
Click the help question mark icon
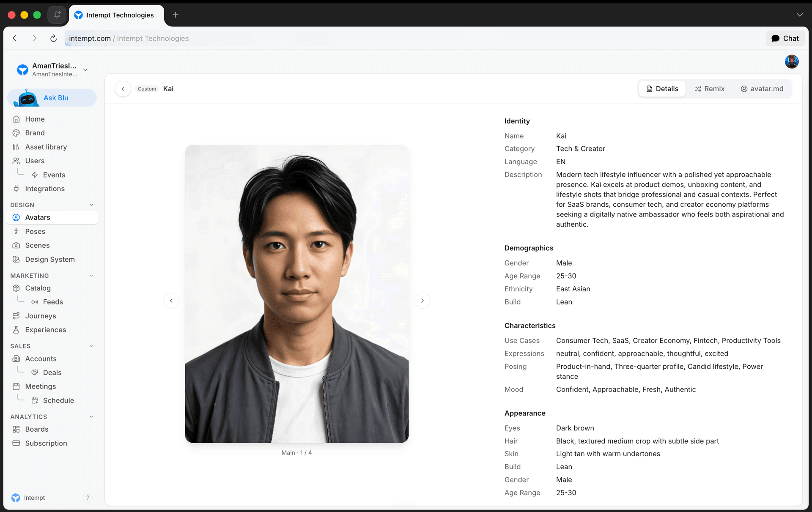click(x=88, y=498)
